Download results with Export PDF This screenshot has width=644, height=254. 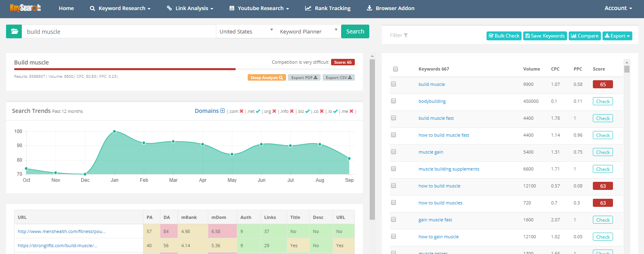[304, 77]
